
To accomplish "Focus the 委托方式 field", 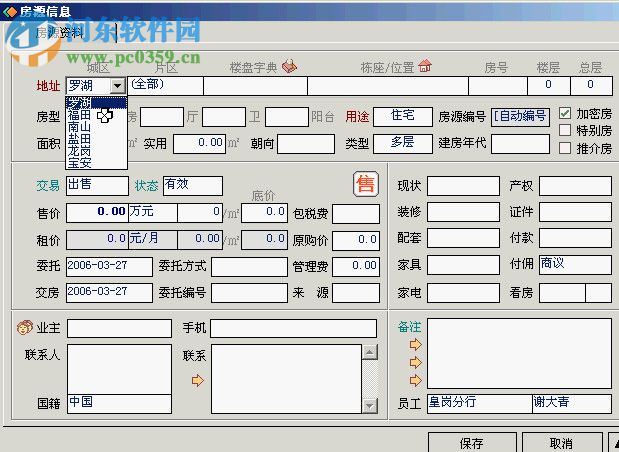I will (249, 266).
